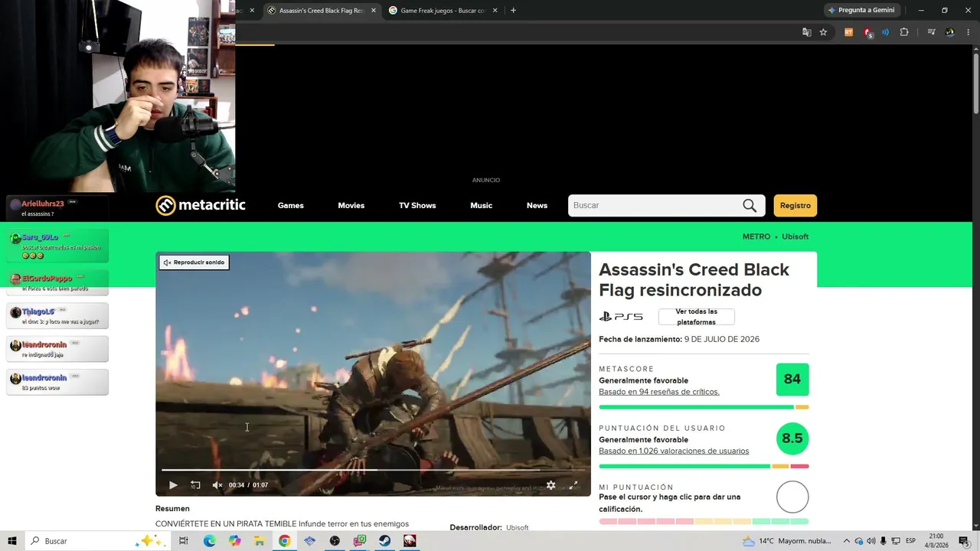Close the Assassin's Creed Black Flag tab
Screen dimensions: 980x551
click(x=374, y=11)
